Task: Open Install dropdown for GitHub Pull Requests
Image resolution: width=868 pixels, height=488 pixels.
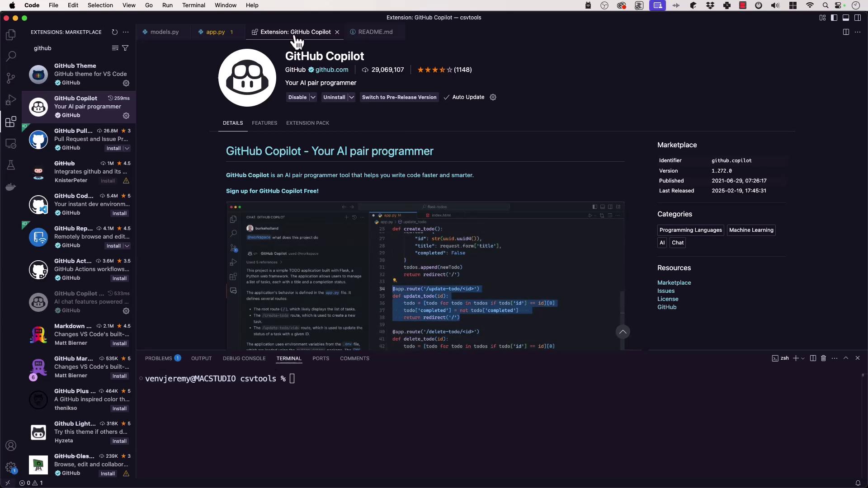Action: [x=127, y=148]
